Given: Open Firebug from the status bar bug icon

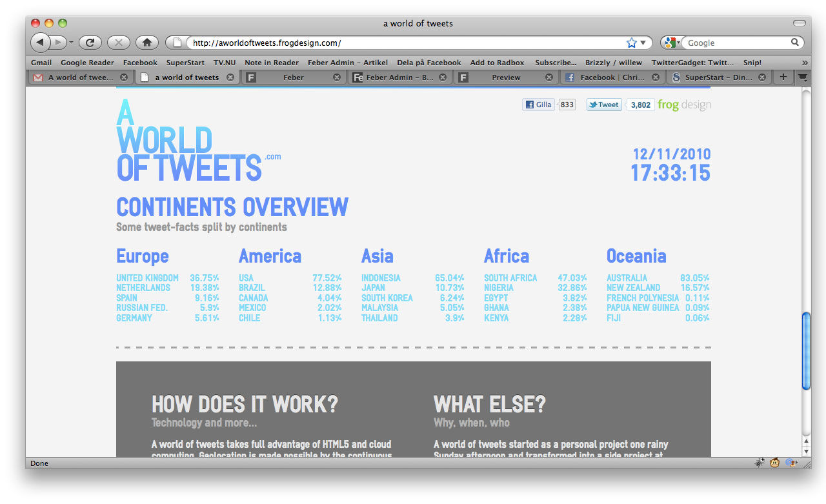Looking at the screenshot, I should [760, 463].
